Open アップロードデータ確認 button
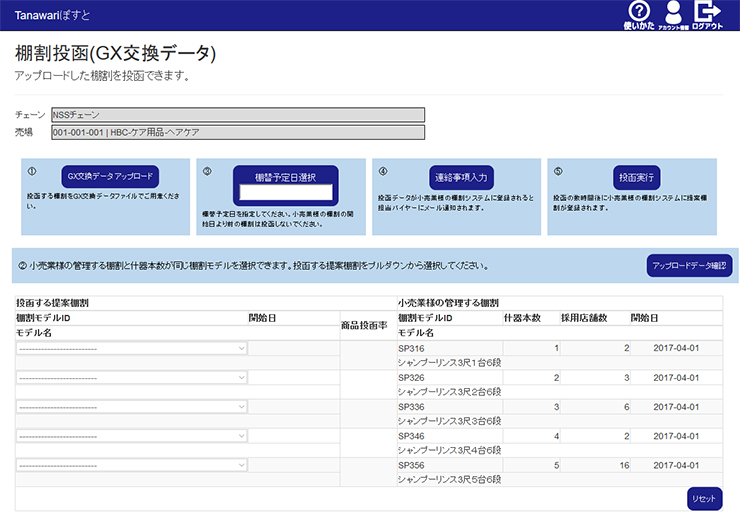 point(689,265)
